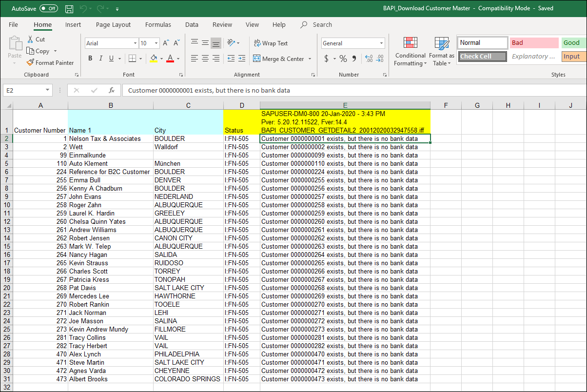The width and height of the screenshot is (587, 392).
Task: Open Conditional Formatting menu
Action: [410, 52]
